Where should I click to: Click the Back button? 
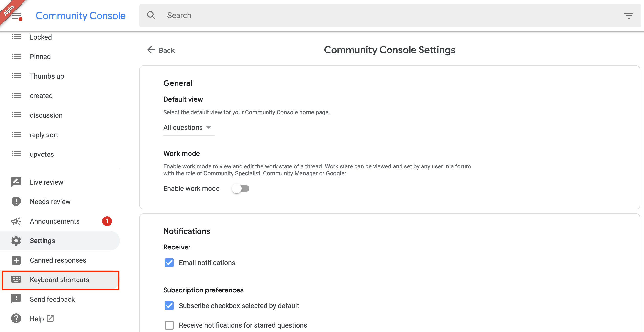[x=161, y=50]
